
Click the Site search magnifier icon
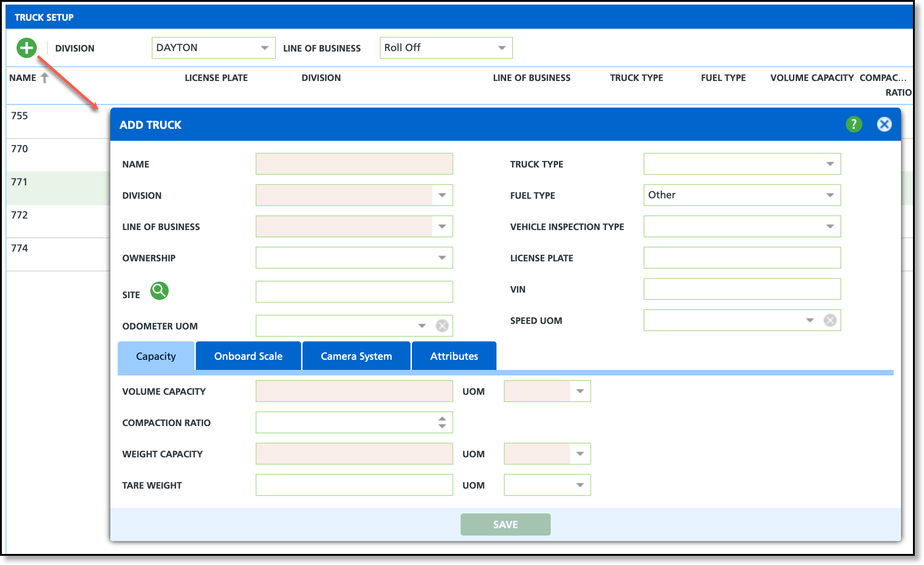coord(160,291)
